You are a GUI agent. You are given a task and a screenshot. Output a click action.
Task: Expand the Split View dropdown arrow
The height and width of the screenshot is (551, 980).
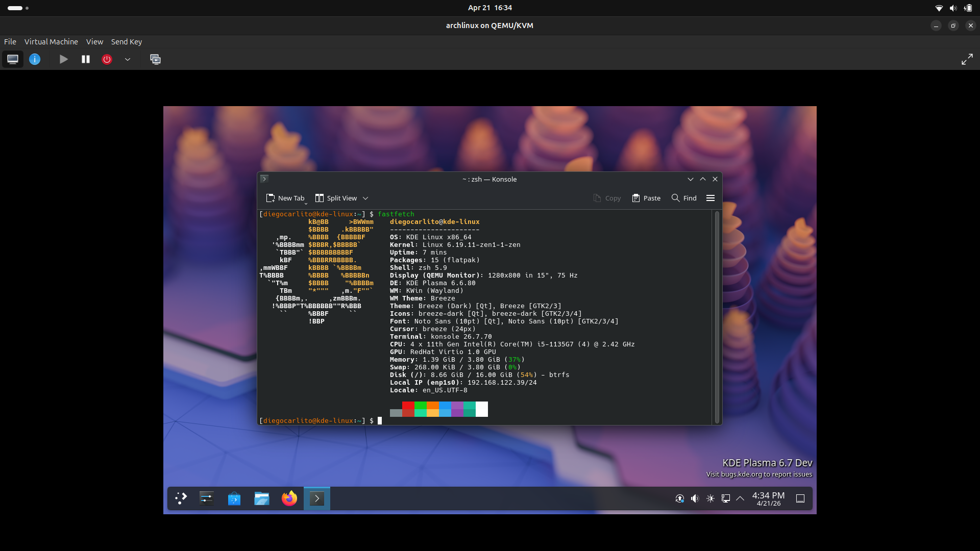point(365,198)
